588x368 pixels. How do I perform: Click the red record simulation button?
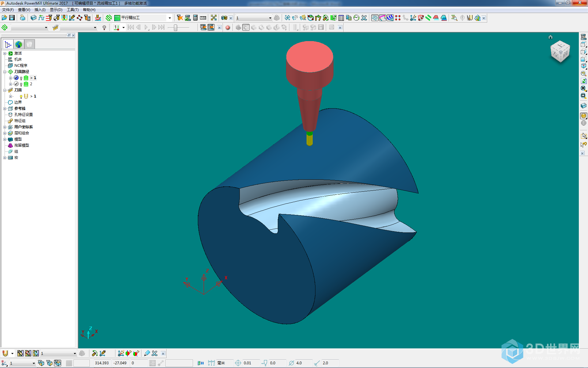pos(228,28)
